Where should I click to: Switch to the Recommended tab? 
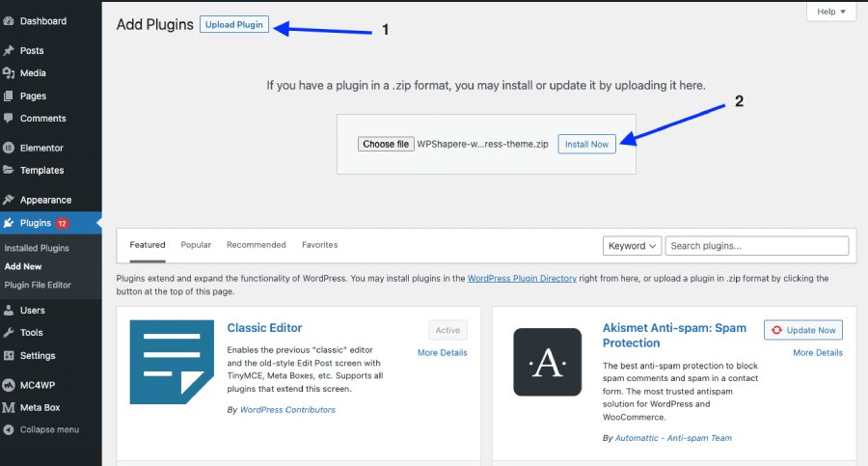(x=257, y=245)
